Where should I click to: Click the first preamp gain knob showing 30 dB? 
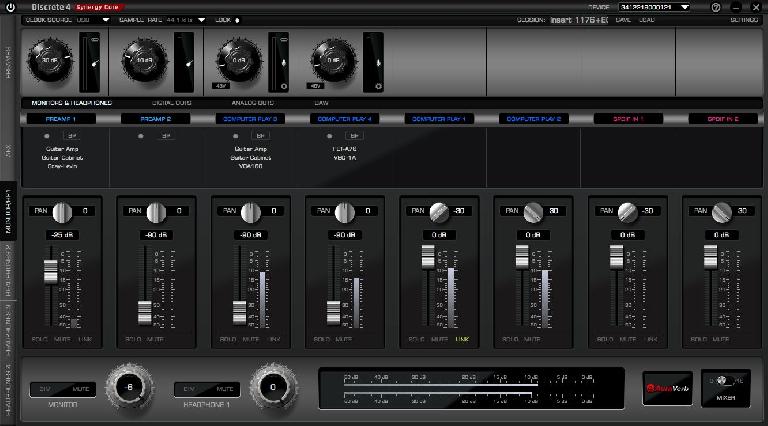[49, 60]
